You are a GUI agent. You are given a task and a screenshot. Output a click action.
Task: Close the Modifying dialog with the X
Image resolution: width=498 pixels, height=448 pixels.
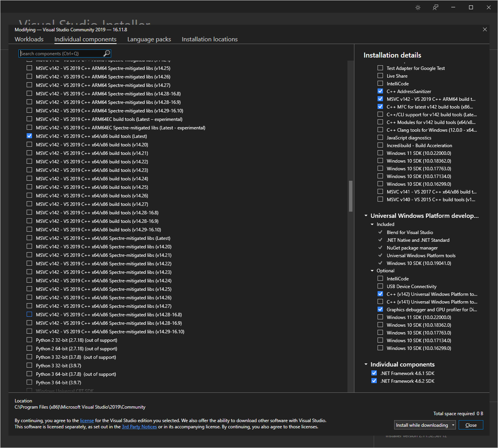click(x=485, y=29)
